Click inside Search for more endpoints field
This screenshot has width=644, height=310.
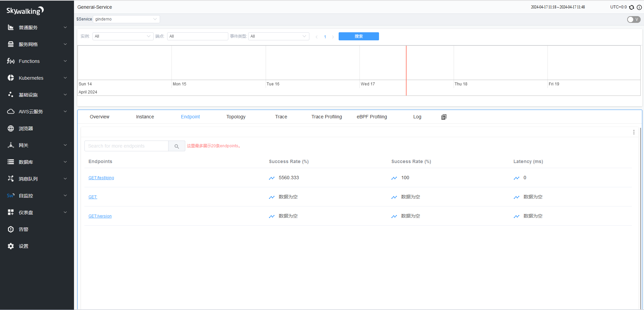pos(126,146)
